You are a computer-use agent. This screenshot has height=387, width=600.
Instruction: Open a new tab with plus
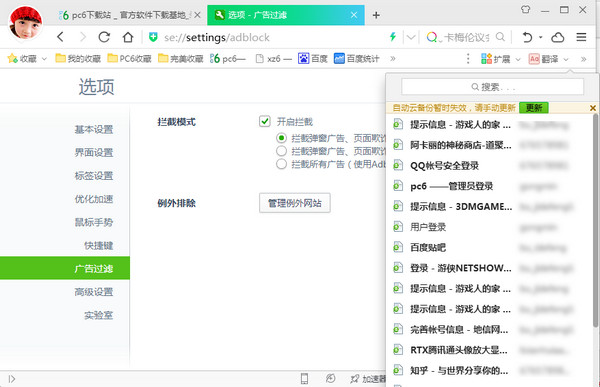click(x=376, y=15)
